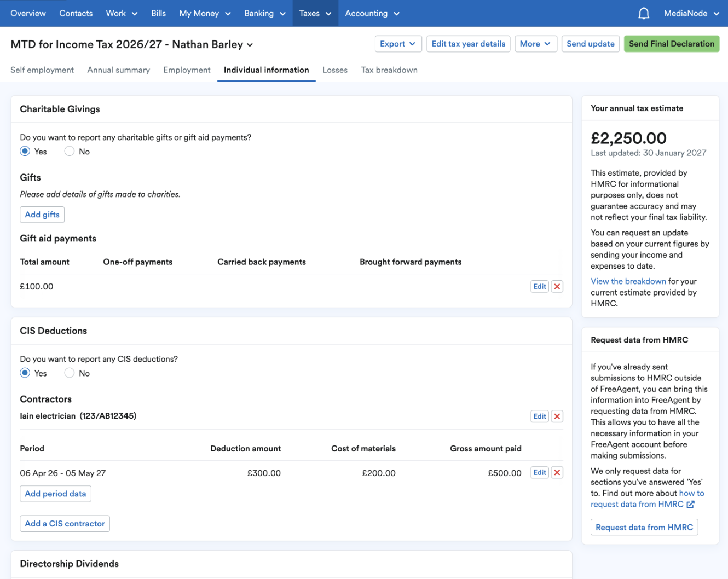The image size is (728, 579).
Task: Open the MediaNode account dropdown
Action: point(691,13)
